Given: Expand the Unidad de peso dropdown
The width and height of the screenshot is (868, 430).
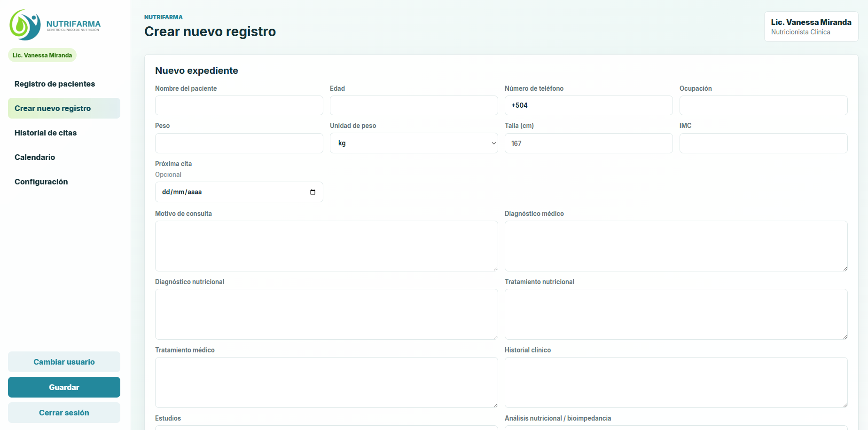Looking at the screenshot, I should [x=414, y=143].
